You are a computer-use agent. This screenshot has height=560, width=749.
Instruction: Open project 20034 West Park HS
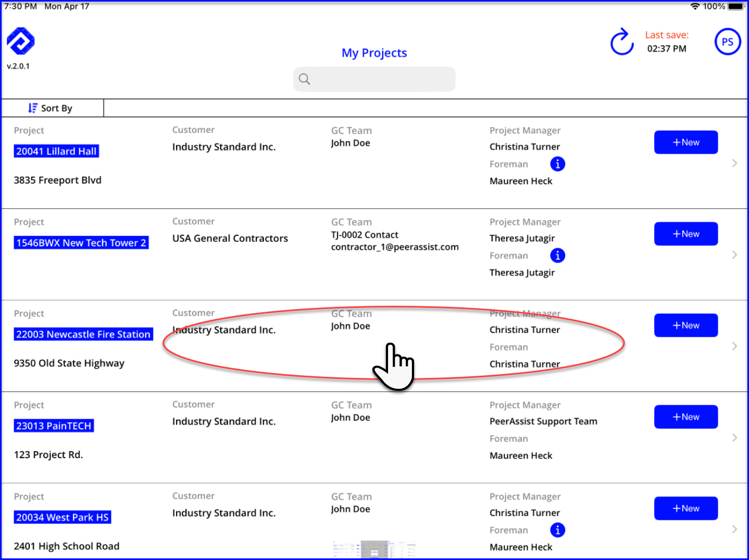pos(62,518)
